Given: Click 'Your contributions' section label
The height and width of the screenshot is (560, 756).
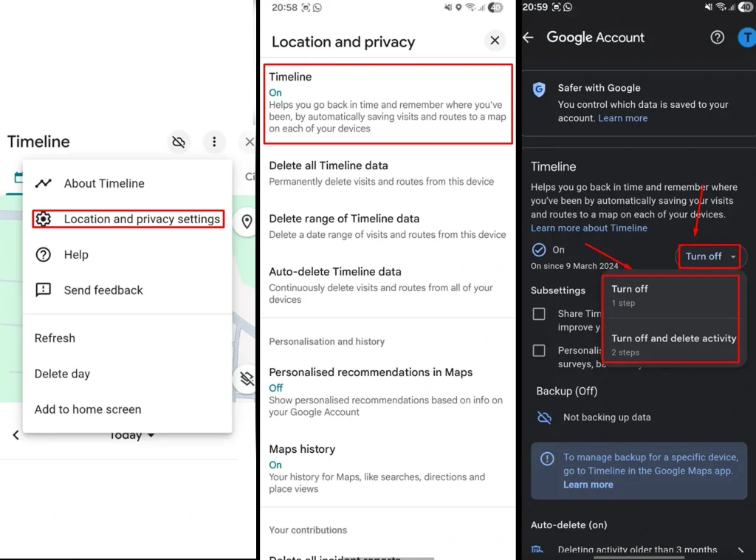Looking at the screenshot, I should (308, 530).
